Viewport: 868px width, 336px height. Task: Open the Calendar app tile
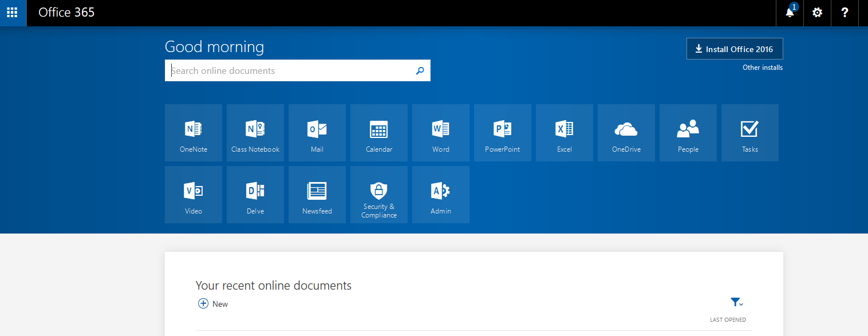[379, 133]
